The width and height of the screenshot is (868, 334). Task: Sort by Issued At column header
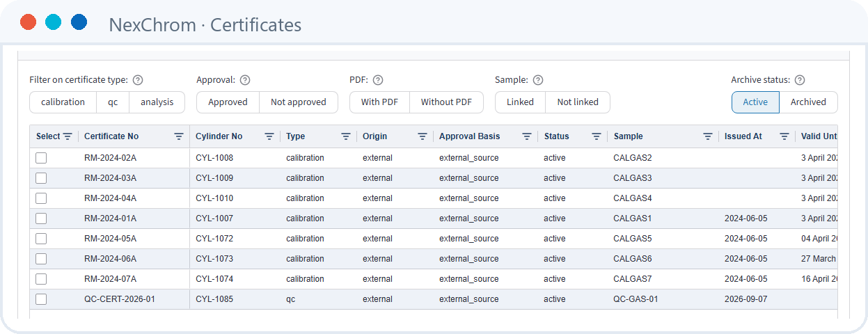point(743,136)
